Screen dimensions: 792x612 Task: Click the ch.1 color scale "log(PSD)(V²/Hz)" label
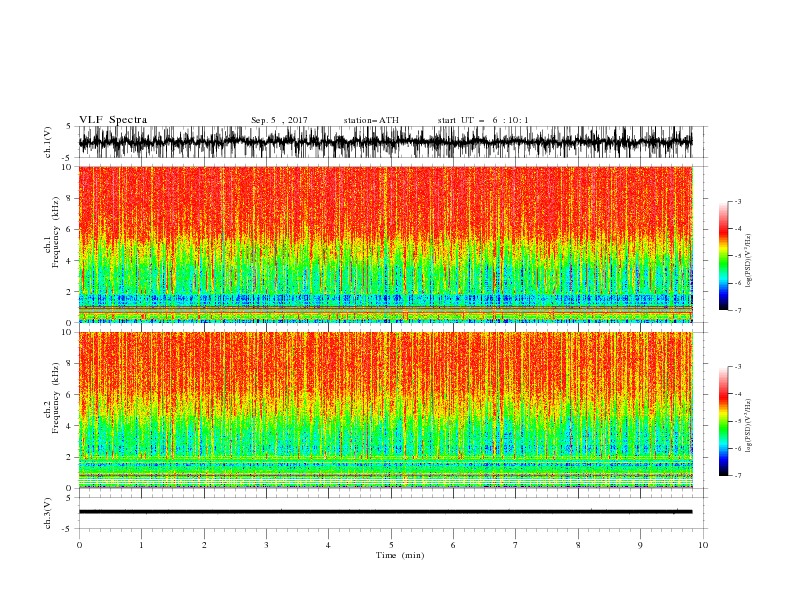pyautogui.click(x=750, y=261)
